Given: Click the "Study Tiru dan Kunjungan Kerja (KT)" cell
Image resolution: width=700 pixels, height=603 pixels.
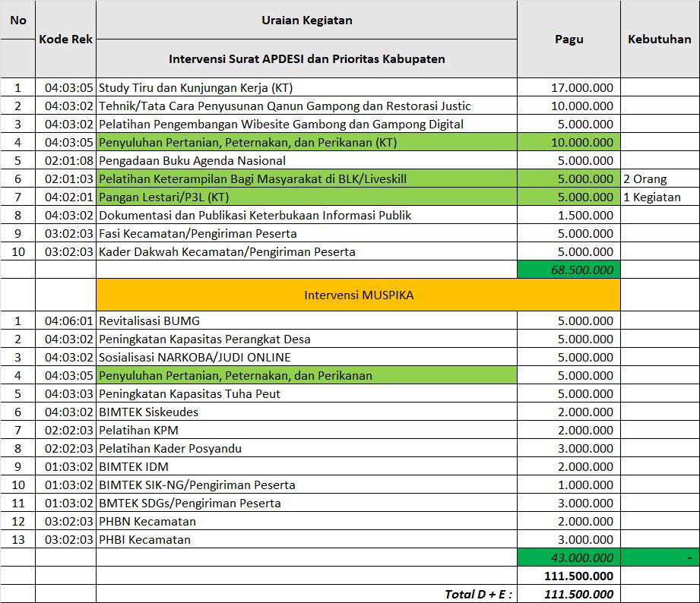Looking at the screenshot, I should click(306, 87).
